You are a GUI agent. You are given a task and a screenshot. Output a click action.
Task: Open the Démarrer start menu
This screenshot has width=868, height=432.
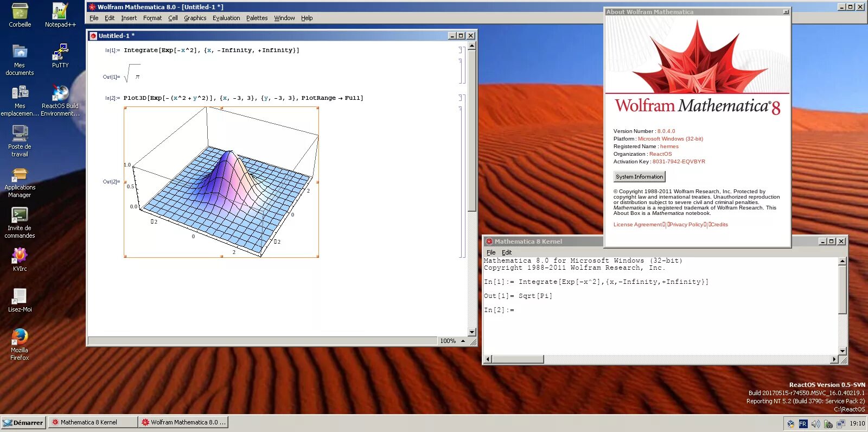tap(23, 422)
